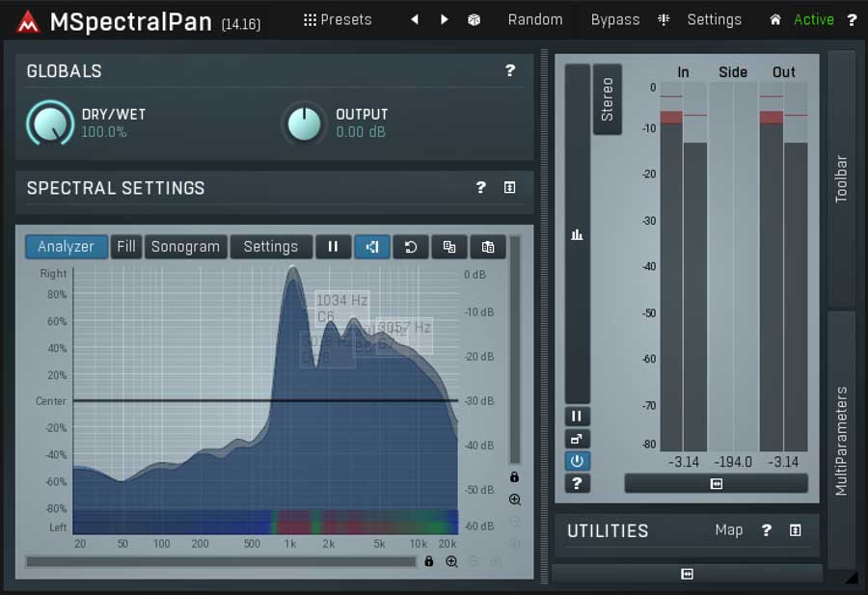The height and width of the screenshot is (595, 868).
Task: Pause the level meters
Action: tap(577, 417)
